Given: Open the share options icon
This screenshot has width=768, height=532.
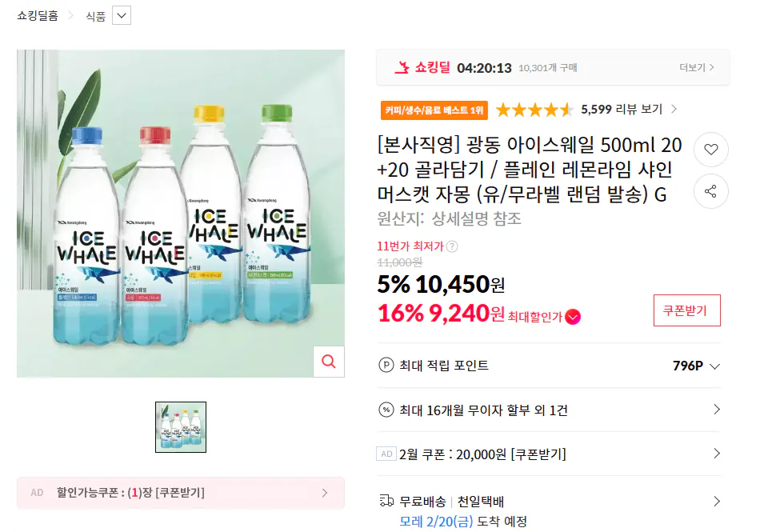Looking at the screenshot, I should tap(710, 191).
